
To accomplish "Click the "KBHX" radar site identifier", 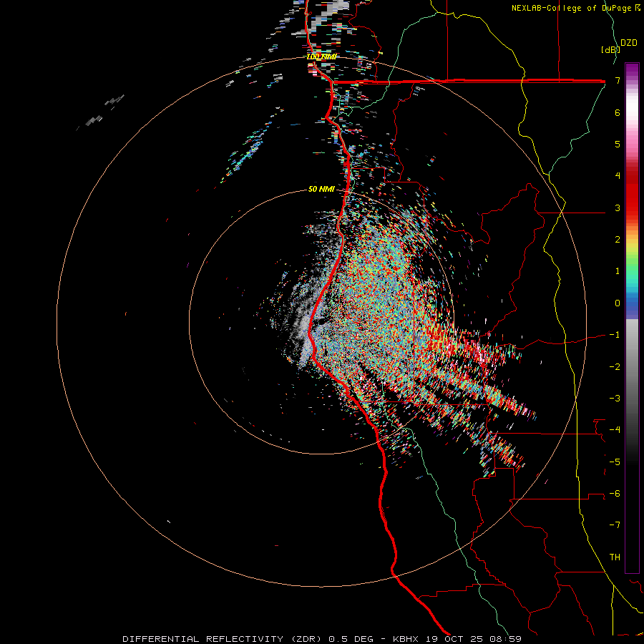I will 406,639.
